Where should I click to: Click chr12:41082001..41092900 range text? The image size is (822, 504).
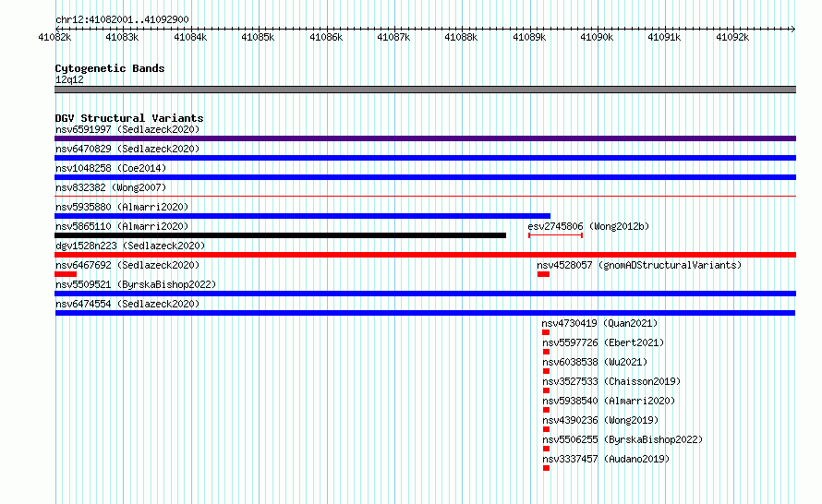[x=122, y=19]
